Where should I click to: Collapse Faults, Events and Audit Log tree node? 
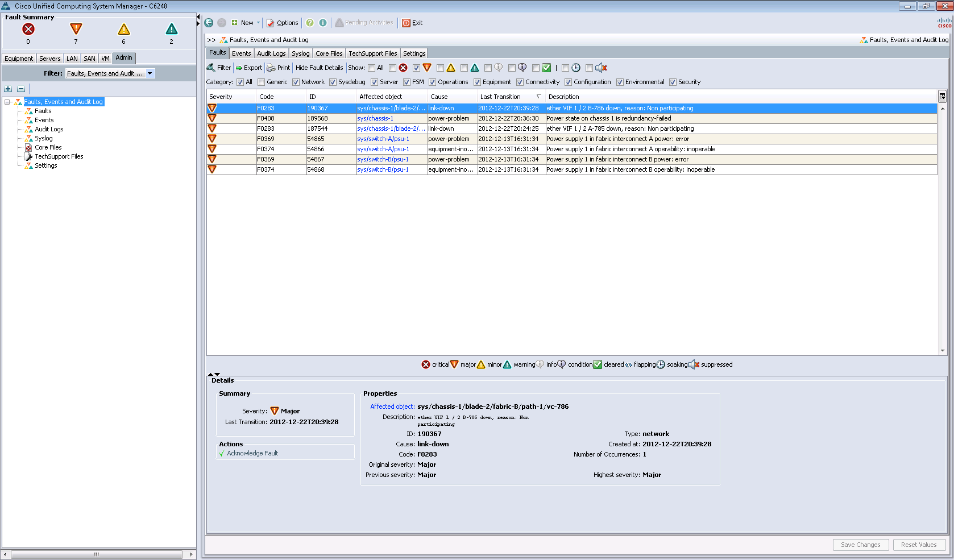point(7,102)
